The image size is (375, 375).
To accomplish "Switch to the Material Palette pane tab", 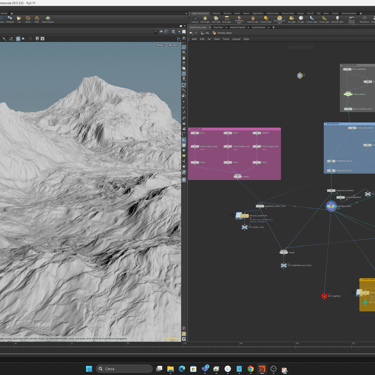I will pos(237,27).
